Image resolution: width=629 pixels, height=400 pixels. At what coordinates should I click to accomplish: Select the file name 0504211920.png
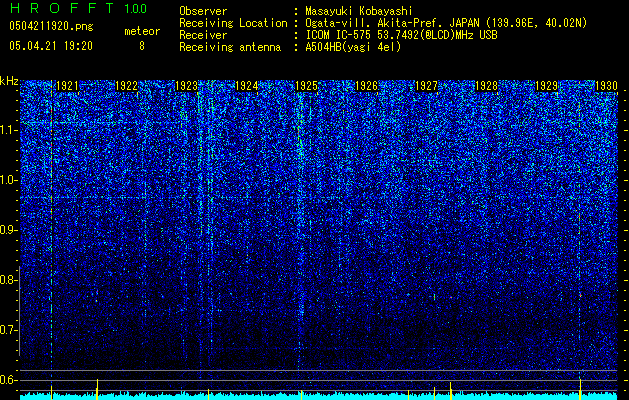(51, 26)
